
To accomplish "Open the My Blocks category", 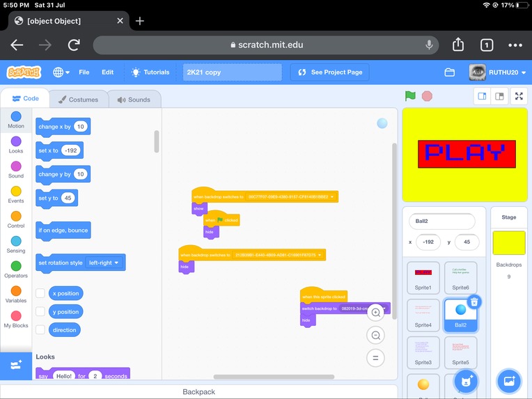I will coord(16,319).
